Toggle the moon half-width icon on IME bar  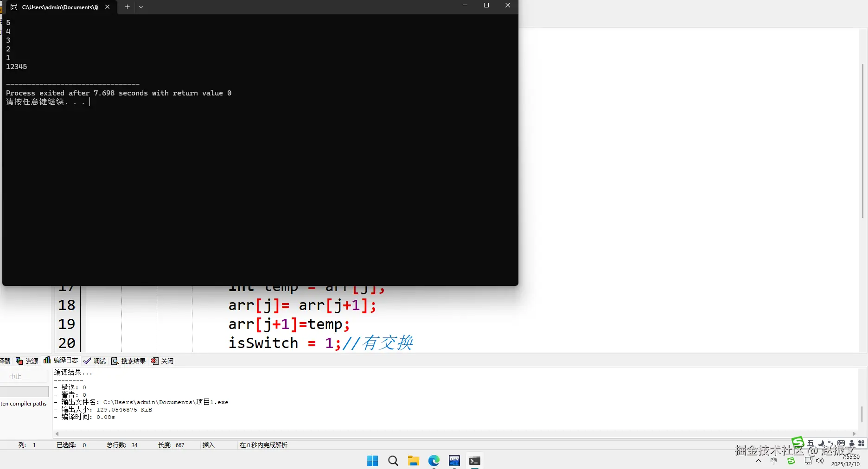821,443
